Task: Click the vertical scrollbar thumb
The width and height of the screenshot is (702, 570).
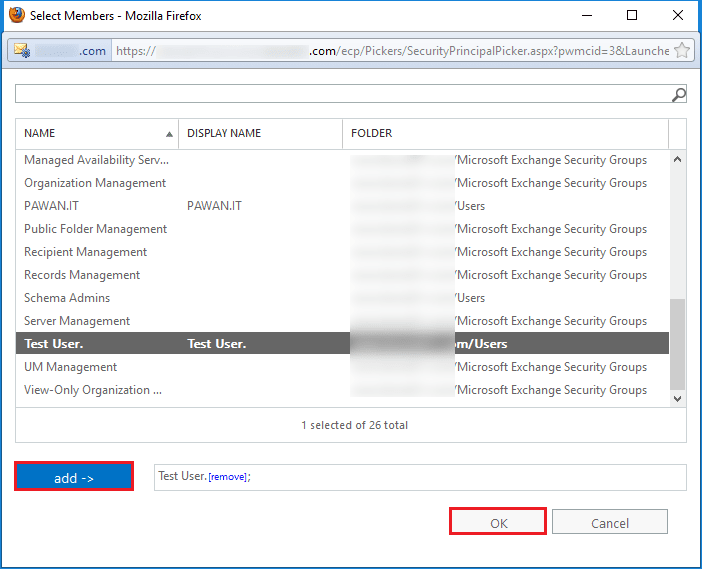Action: click(677, 344)
